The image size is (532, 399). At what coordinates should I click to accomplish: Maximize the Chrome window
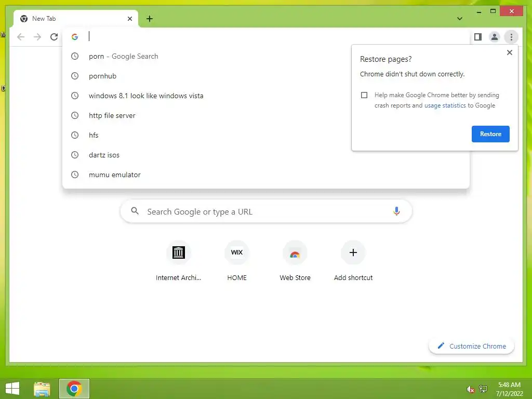tap(493, 11)
